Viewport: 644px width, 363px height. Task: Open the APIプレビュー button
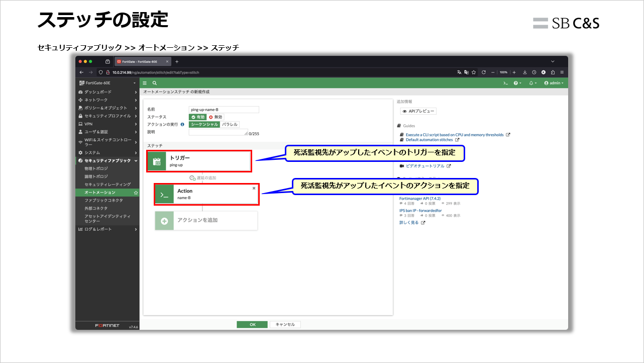tap(418, 111)
